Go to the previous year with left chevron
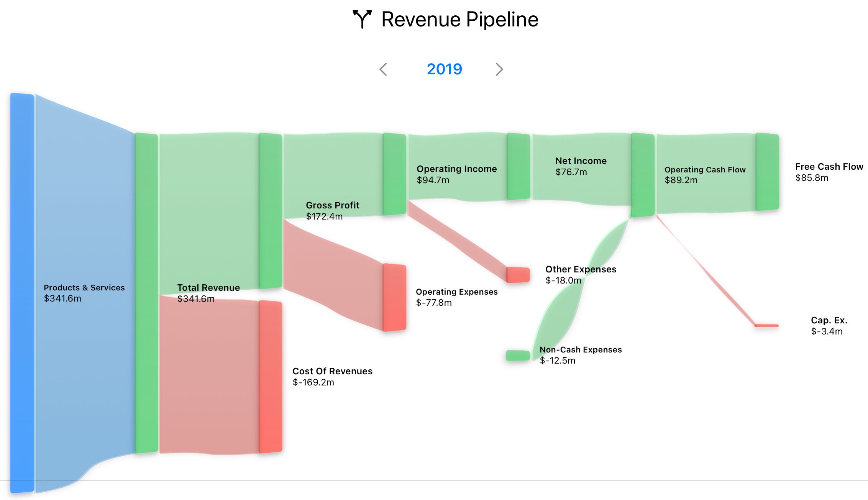868x500 pixels. (383, 69)
